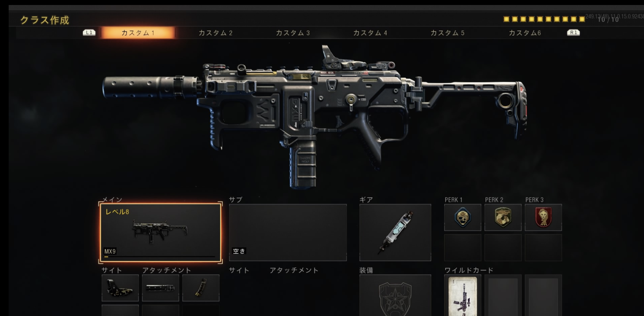The height and width of the screenshot is (316, 644).
Task: Select the first wildcard card
Action: click(463, 295)
